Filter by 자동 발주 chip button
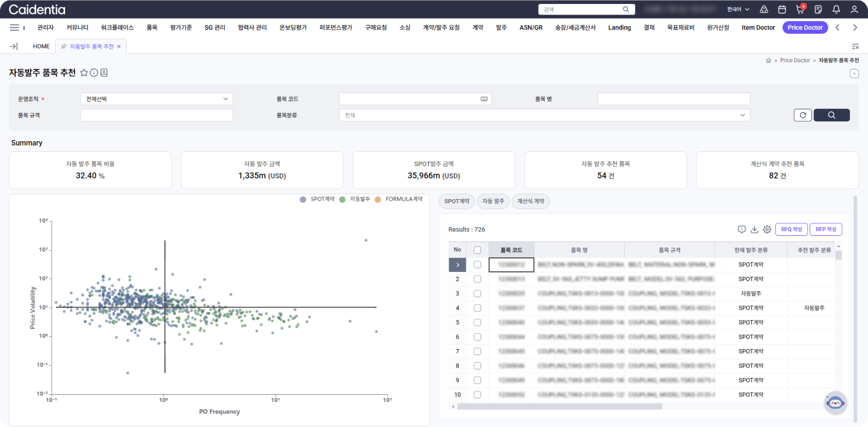 [493, 201]
